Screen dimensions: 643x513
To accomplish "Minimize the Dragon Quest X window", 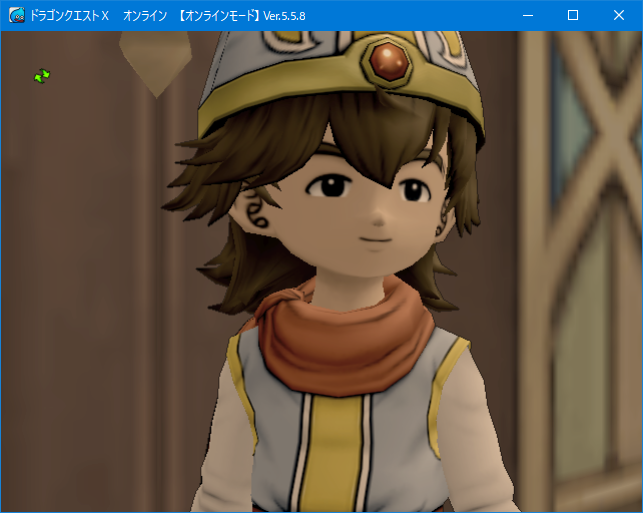I will coord(528,16).
